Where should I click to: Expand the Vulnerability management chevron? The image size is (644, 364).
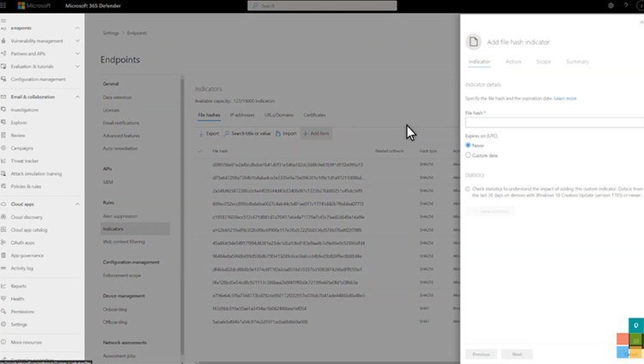77,41
